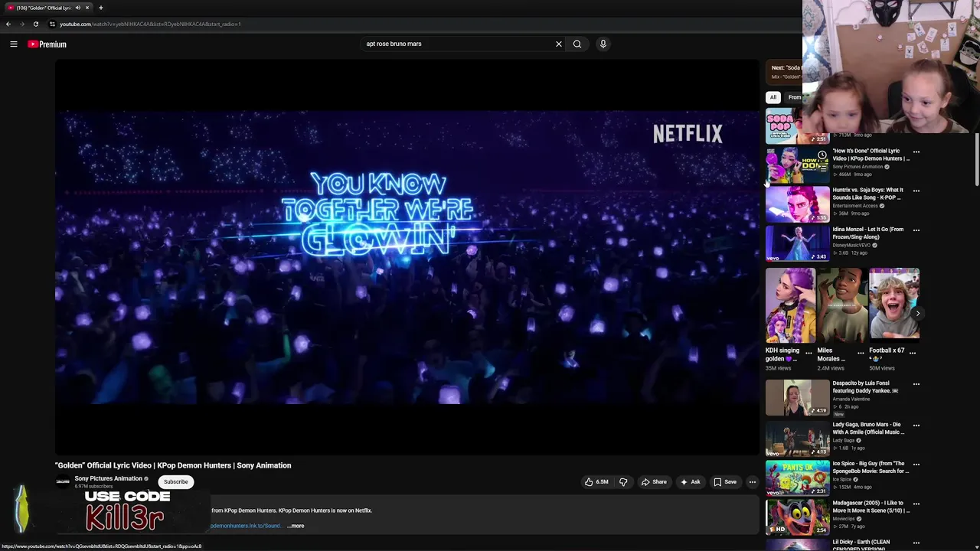The image size is (980, 551).
Task: Start voice search with the microphone icon
Action: coord(603,44)
